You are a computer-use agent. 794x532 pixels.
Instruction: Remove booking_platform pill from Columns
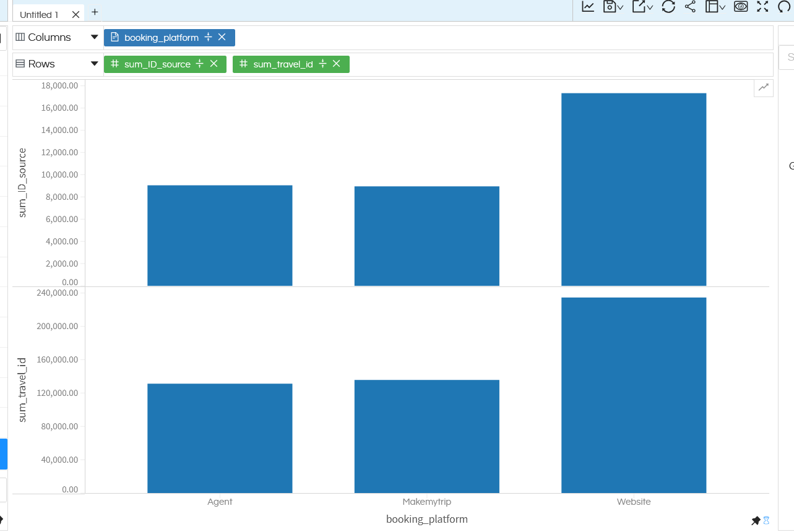pyautogui.click(x=222, y=37)
